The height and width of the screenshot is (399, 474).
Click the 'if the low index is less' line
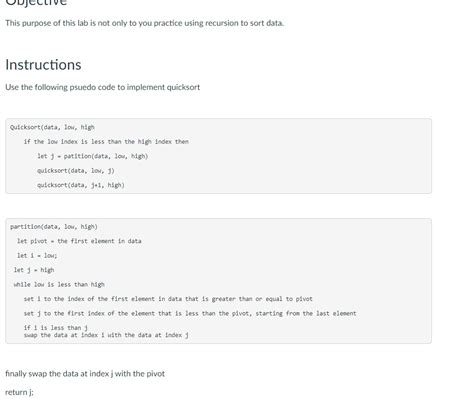tap(106, 142)
